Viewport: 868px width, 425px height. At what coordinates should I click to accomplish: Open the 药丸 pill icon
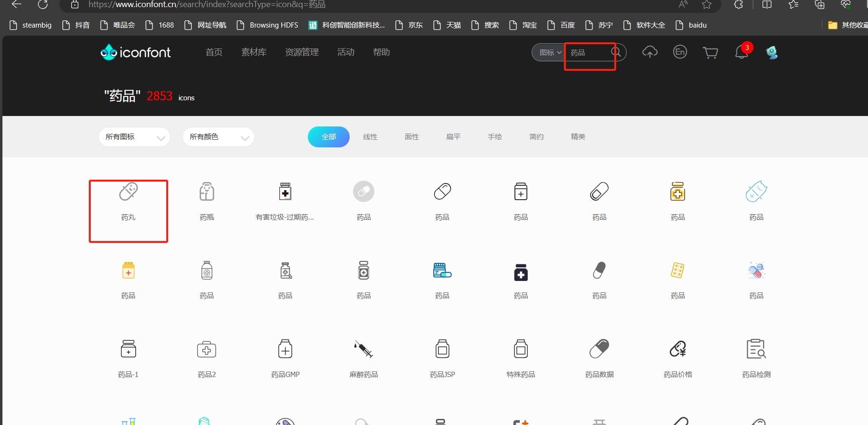pos(128,192)
